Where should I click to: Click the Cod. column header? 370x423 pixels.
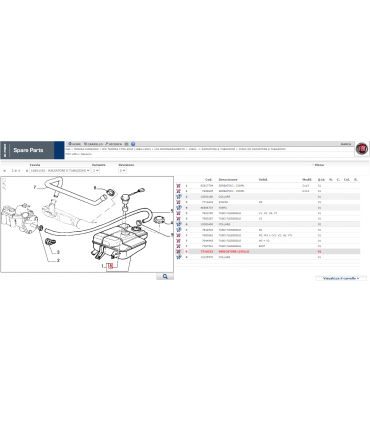coord(209,180)
